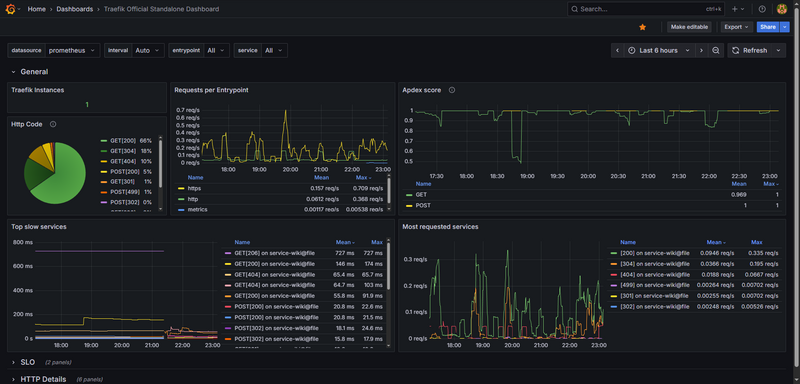Click the POST series color swatch in Apdex legend
This screenshot has height=384, width=800.
409,206
